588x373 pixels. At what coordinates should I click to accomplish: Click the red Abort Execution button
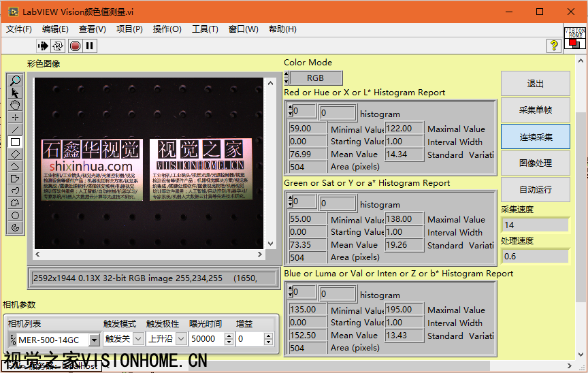click(75, 46)
